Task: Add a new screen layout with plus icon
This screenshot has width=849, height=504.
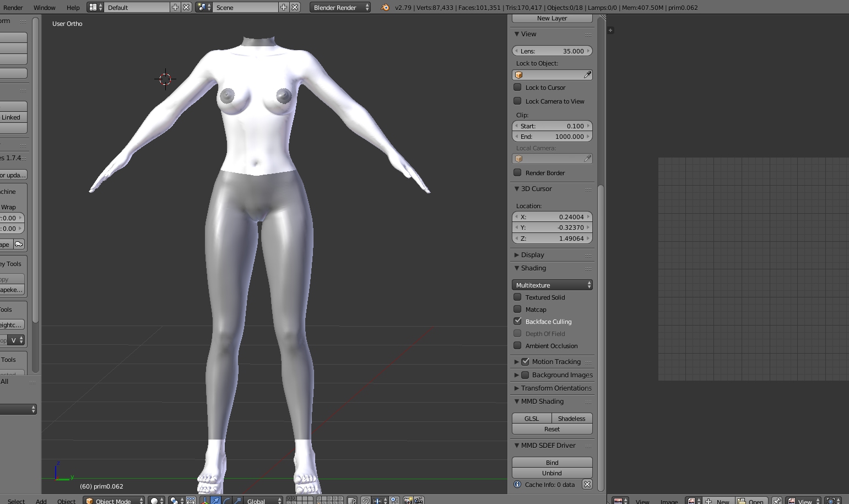Action: (x=175, y=7)
